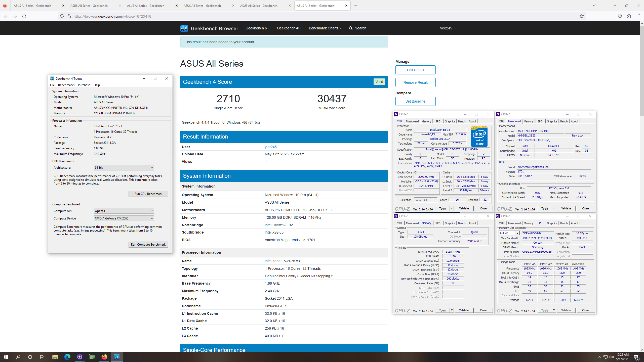Open a new tab with the plus icon
The width and height of the screenshot is (644, 362).
tap(356, 6)
